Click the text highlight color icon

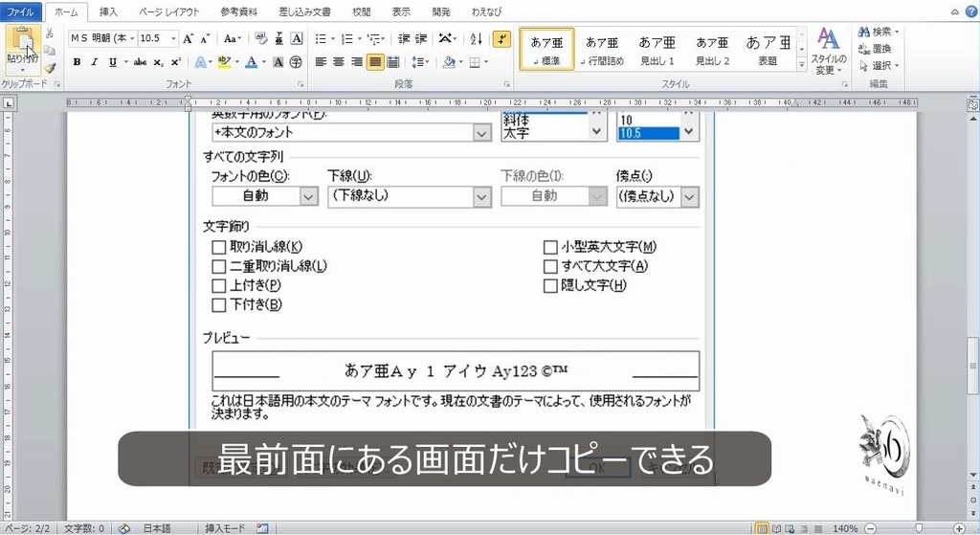[224, 62]
